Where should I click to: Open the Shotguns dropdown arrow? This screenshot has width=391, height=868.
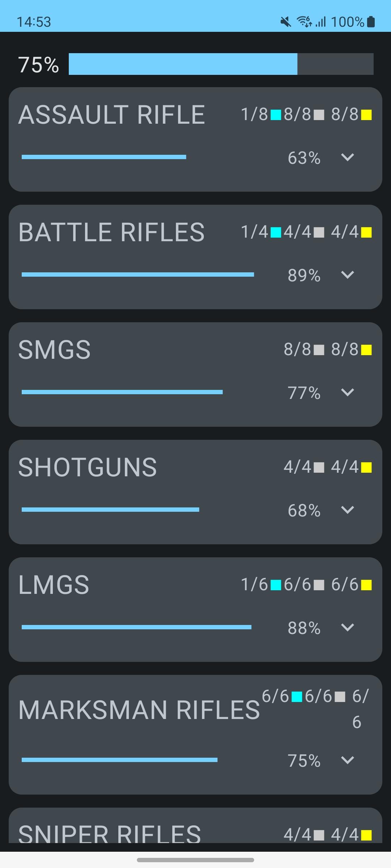pos(348,510)
